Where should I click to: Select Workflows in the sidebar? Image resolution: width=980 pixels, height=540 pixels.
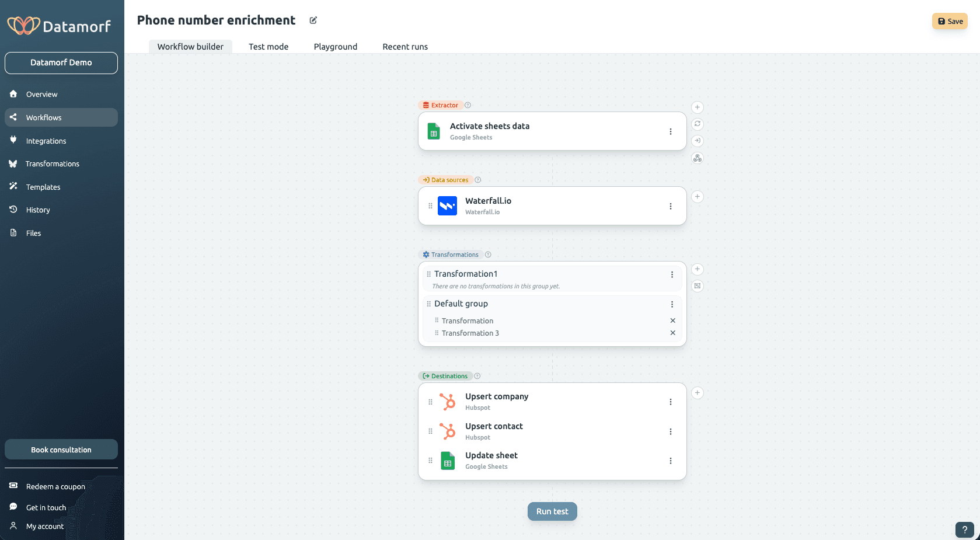coord(61,117)
